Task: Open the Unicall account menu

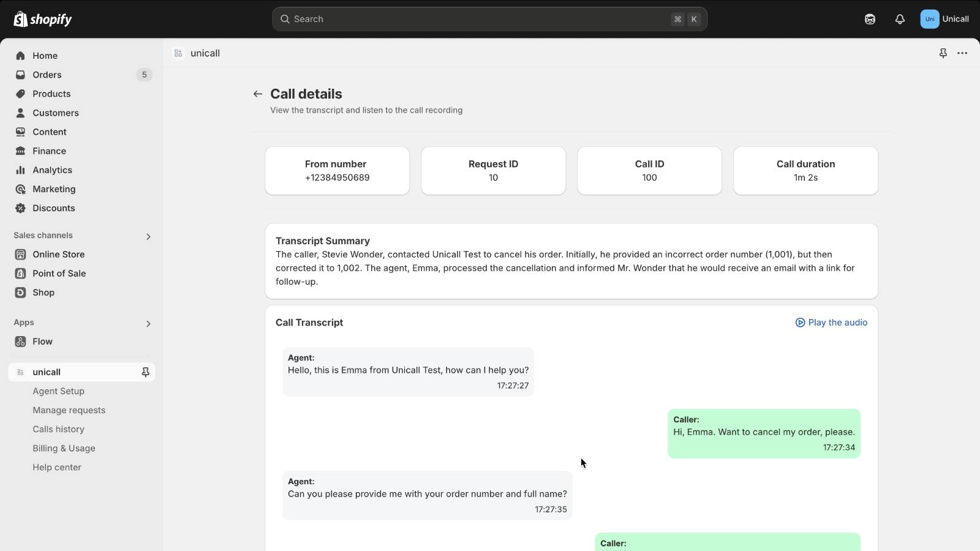Action: (944, 19)
